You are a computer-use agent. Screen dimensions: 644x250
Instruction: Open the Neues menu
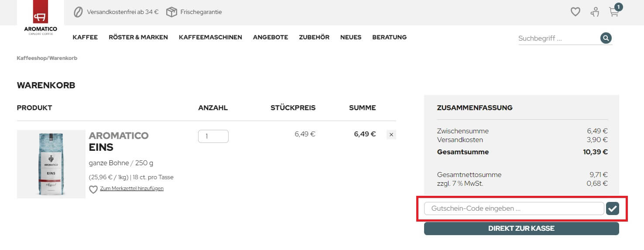tap(351, 37)
